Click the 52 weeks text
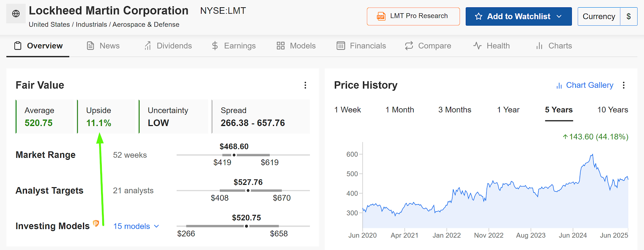The width and height of the screenshot is (644, 250). click(x=130, y=155)
